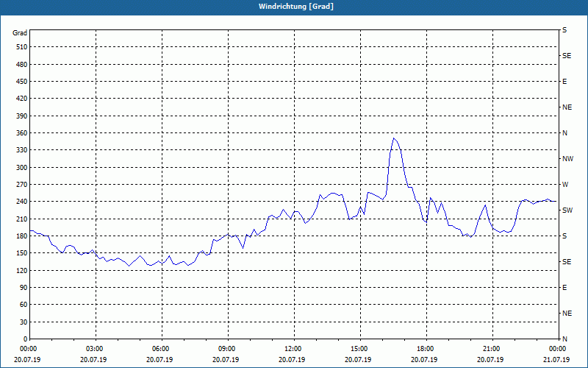Select the 150 degree axis label
Image resolution: width=588 pixels, height=368 pixels.
click(x=22, y=253)
